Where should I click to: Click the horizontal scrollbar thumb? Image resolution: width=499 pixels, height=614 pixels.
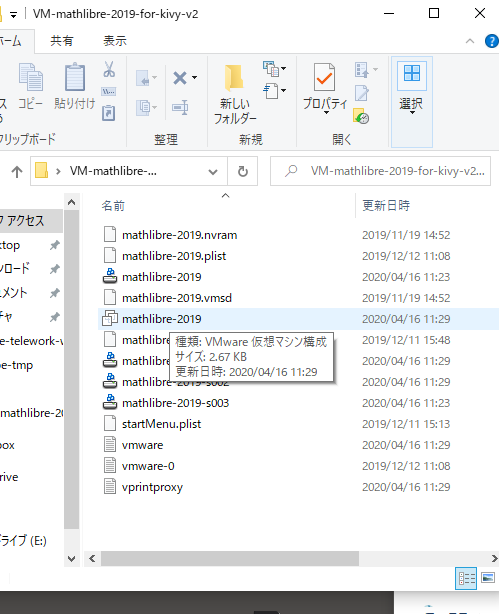coord(230,558)
